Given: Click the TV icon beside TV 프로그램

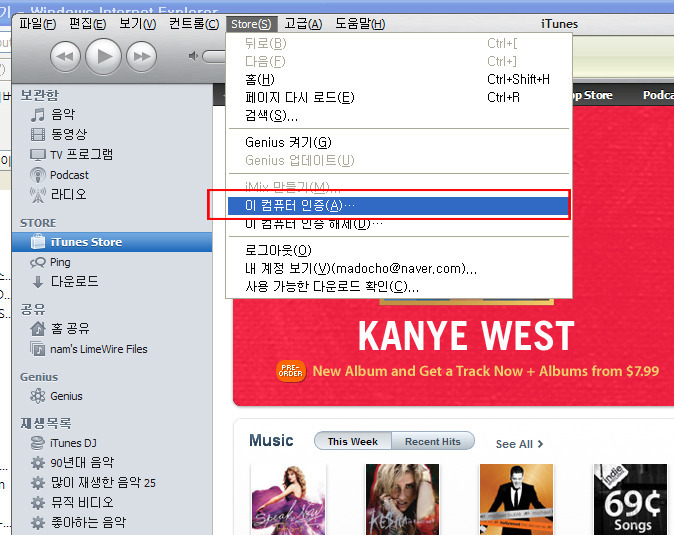Looking at the screenshot, I should (38, 155).
